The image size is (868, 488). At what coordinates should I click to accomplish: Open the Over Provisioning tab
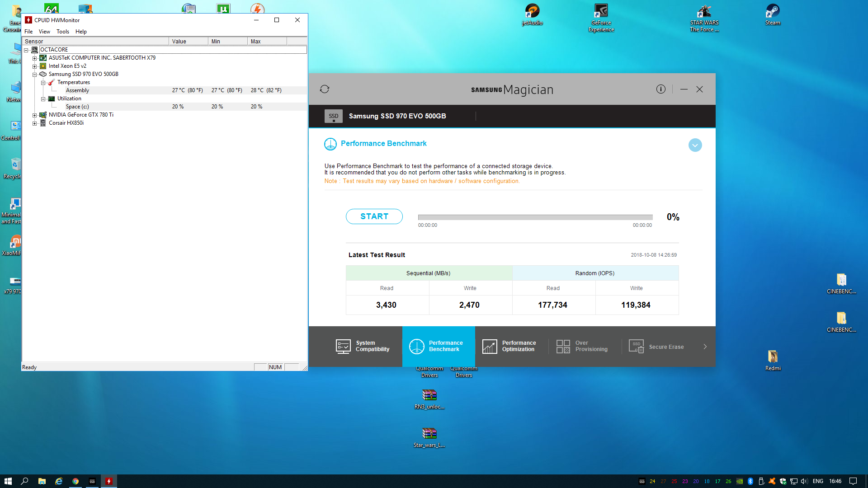pyautogui.click(x=582, y=347)
